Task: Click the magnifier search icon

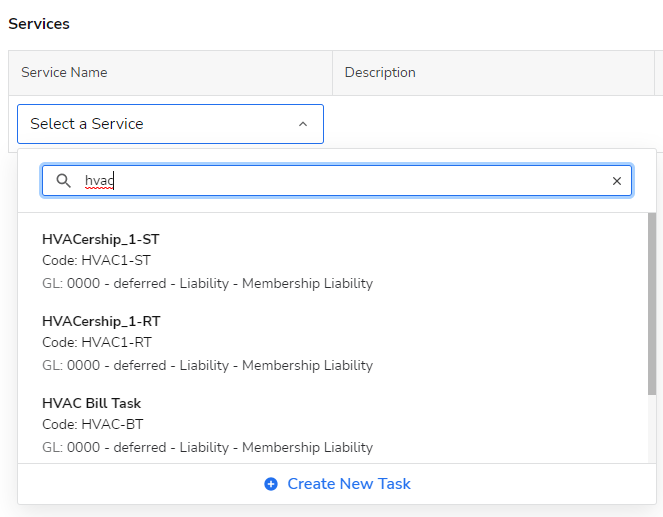Action: (63, 181)
